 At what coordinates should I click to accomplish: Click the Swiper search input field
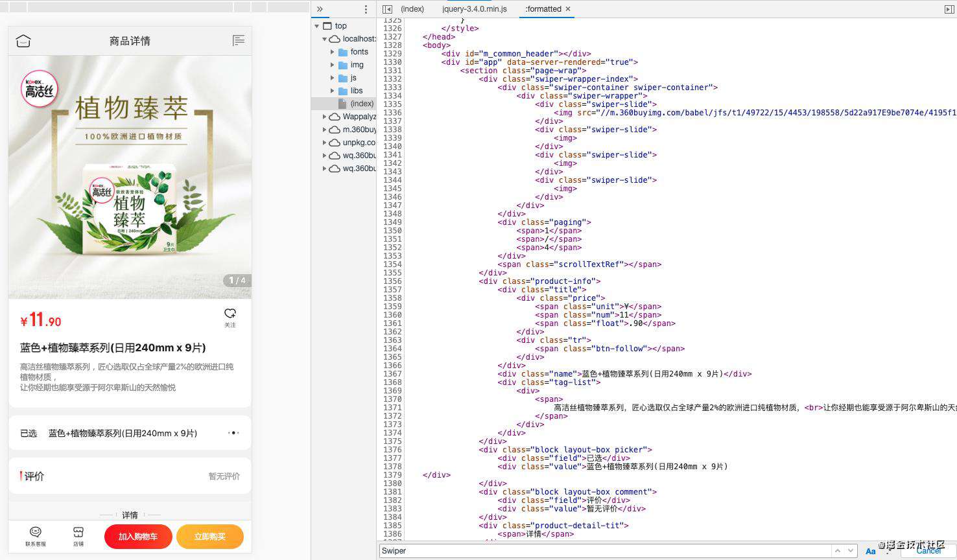(604, 551)
